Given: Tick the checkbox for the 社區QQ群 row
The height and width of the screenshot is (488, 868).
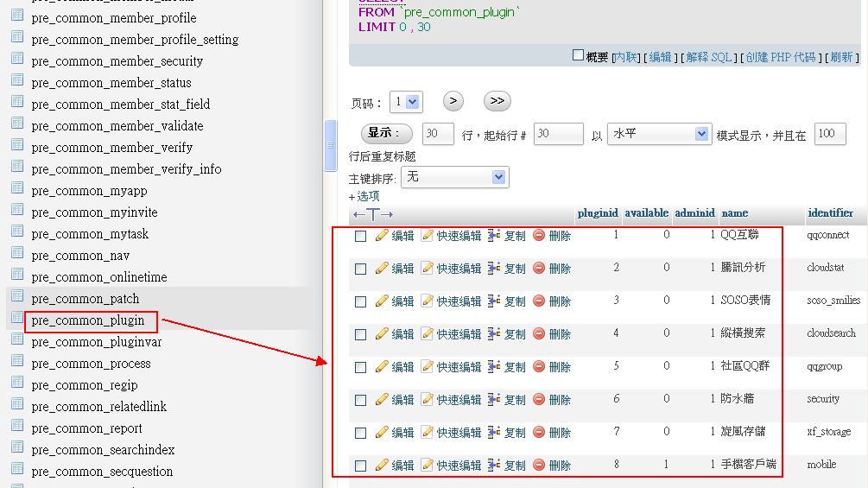Looking at the screenshot, I should tap(361, 367).
